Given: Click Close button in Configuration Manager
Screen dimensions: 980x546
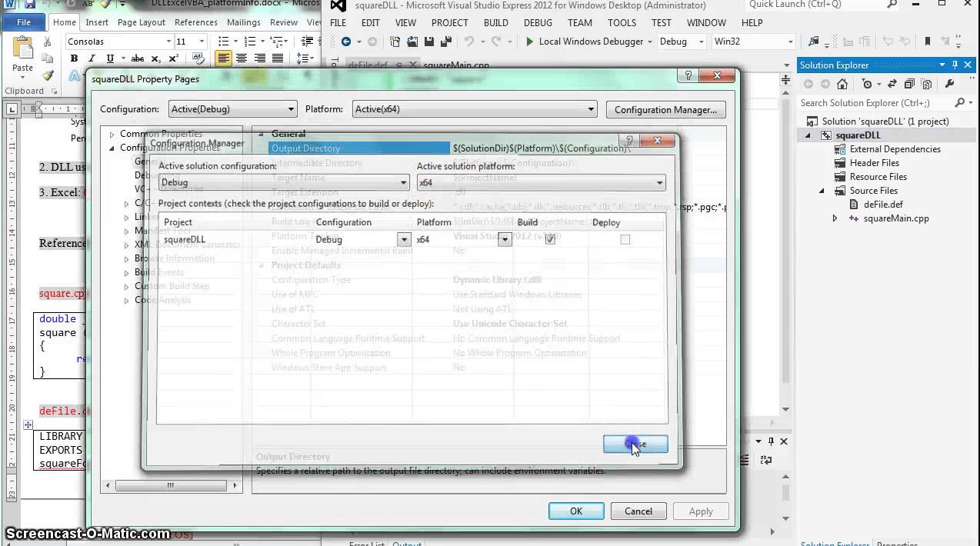Looking at the screenshot, I should coord(635,444).
